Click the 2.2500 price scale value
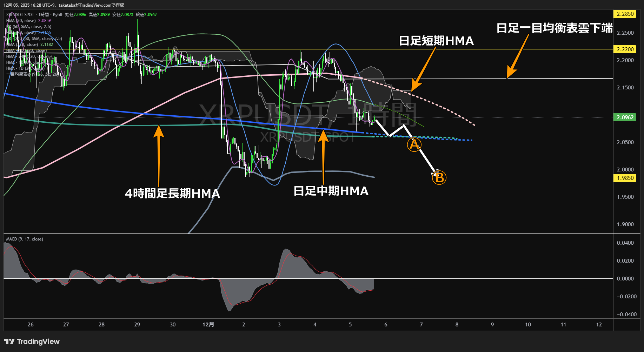Viewport: 644px width, 352px height. click(625, 33)
